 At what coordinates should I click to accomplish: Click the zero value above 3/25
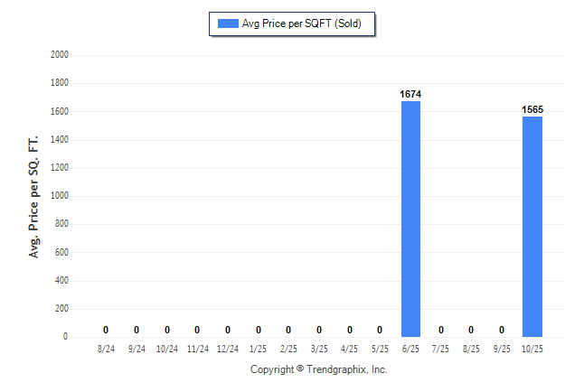pyautogui.click(x=319, y=330)
